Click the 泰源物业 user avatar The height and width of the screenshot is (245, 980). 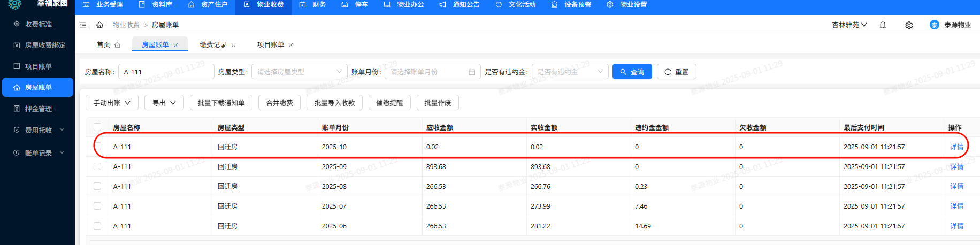(x=934, y=25)
